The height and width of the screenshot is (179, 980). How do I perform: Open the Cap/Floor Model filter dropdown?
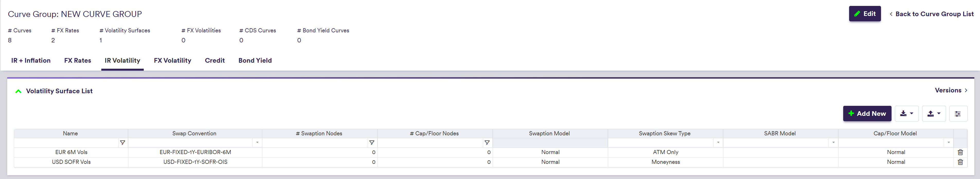[948, 143]
